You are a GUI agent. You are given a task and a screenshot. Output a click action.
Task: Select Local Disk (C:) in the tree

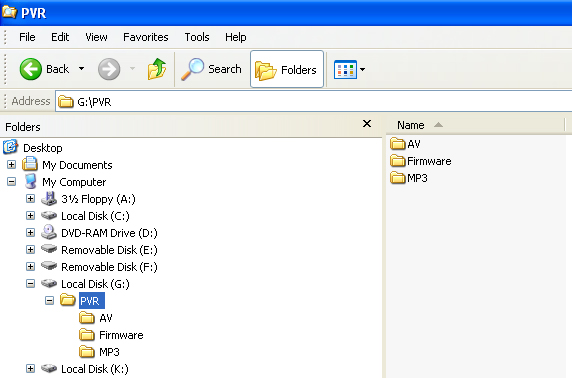(95, 216)
